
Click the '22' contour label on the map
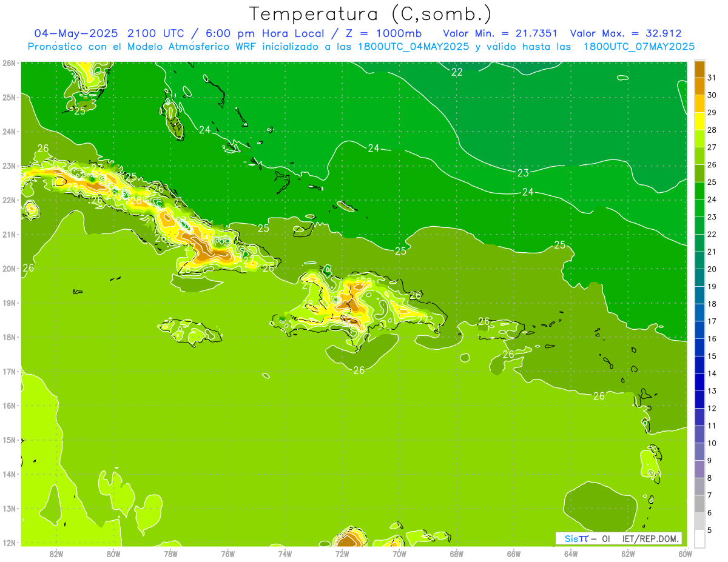click(x=457, y=72)
